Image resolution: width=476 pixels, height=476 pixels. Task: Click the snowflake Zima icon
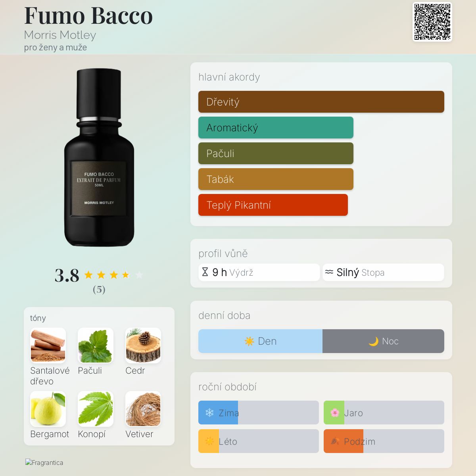point(209,413)
